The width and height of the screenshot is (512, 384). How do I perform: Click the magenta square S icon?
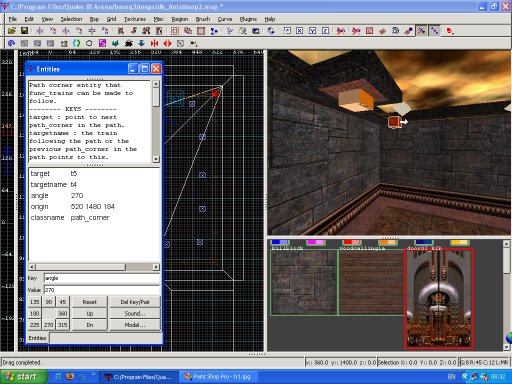point(102,43)
